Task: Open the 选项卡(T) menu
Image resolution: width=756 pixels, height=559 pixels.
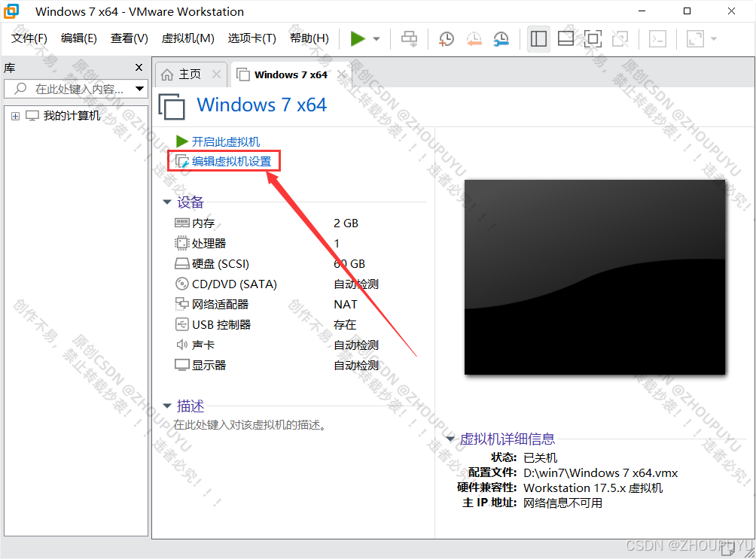Action: click(252, 38)
